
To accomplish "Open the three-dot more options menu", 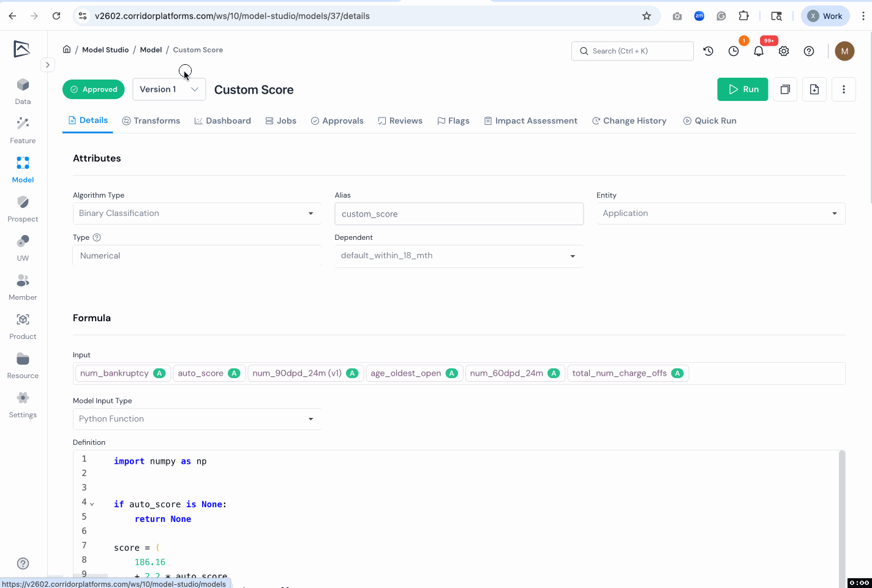I will point(844,89).
